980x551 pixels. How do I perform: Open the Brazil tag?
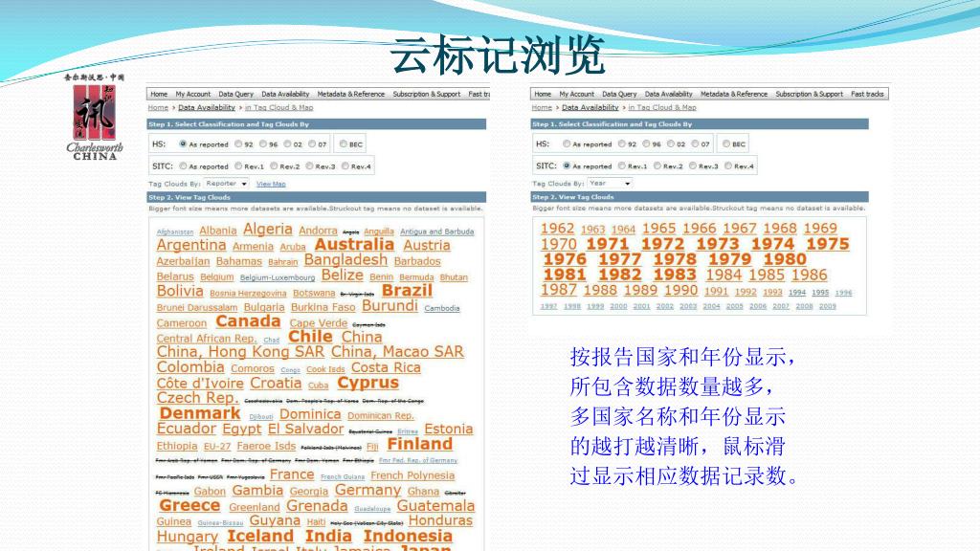click(x=407, y=291)
